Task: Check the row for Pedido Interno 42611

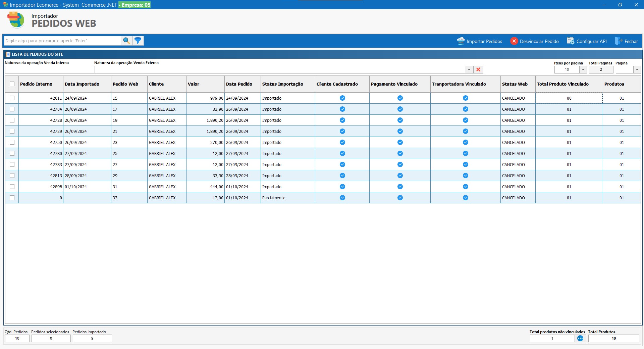Action: tap(12, 98)
